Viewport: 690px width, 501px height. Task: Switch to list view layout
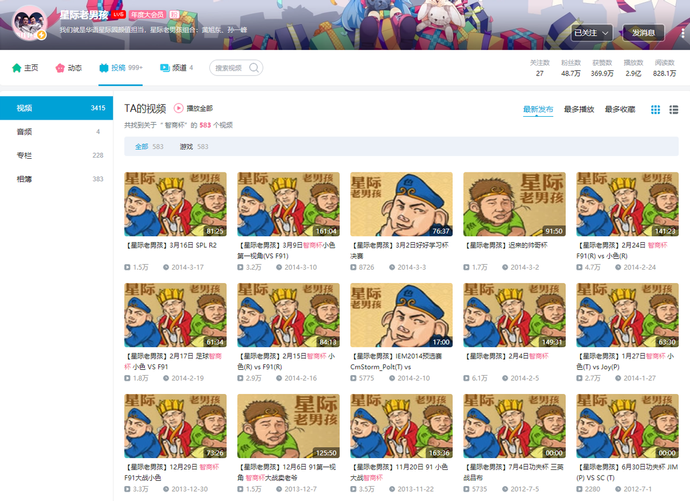pos(674,110)
